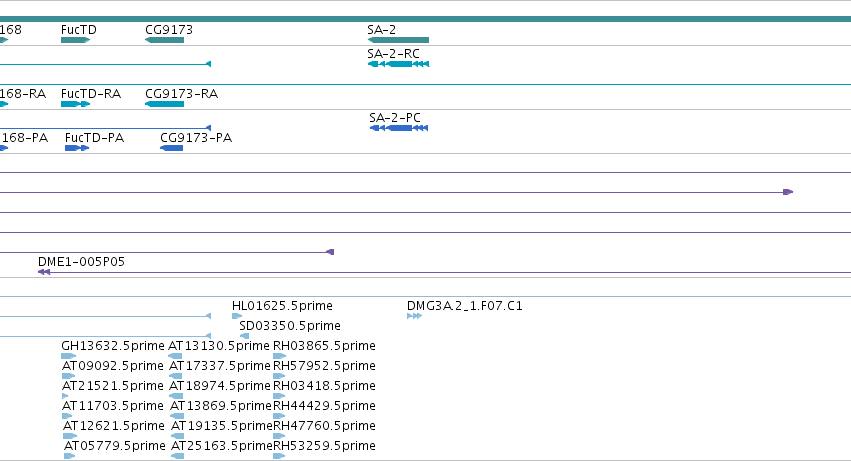Viewport: 851px width, 461px height.
Task: Open the SA-2-RC transcript feature
Action: 398,64
